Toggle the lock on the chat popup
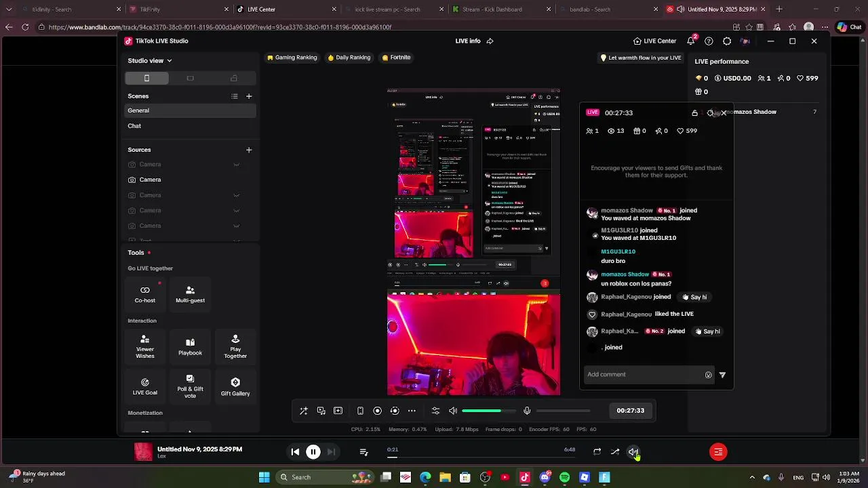 point(694,113)
